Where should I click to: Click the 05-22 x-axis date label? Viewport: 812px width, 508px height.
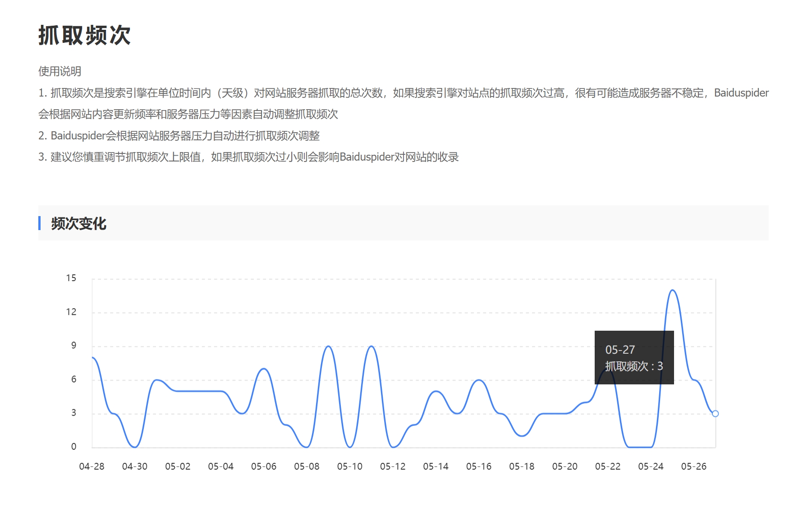click(608, 466)
